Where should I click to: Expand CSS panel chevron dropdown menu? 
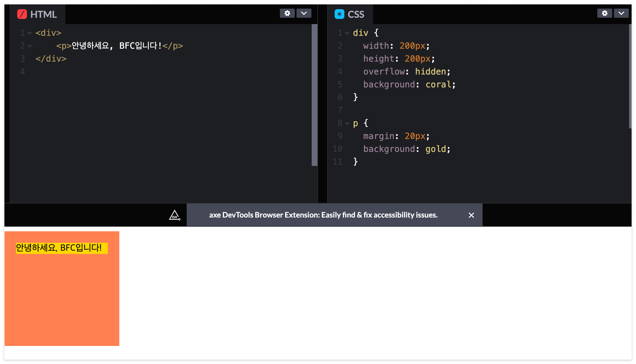pyautogui.click(x=621, y=13)
